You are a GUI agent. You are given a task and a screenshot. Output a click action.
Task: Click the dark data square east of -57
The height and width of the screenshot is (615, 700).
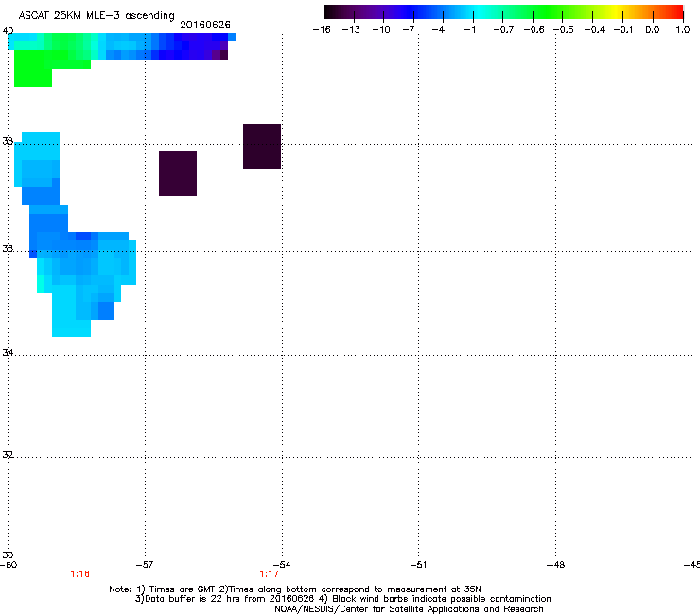pos(178,173)
